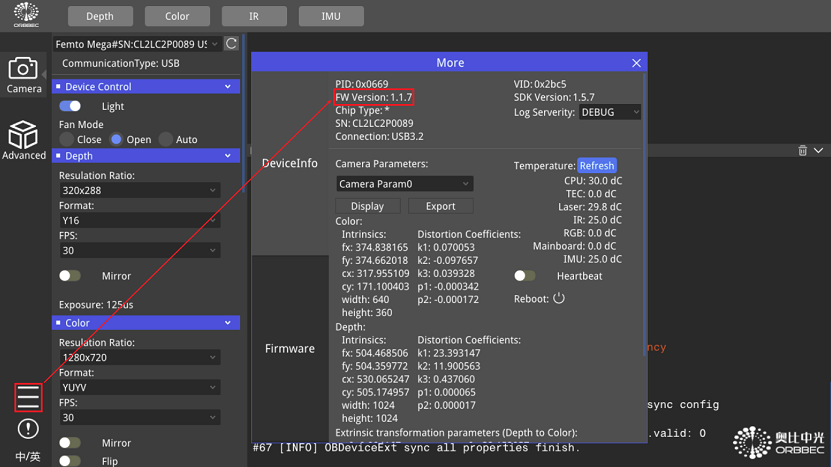The height and width of the screenshot is (467, 831).
Task: Enable the Heartbeat toggle
Action: pos(524,276)
